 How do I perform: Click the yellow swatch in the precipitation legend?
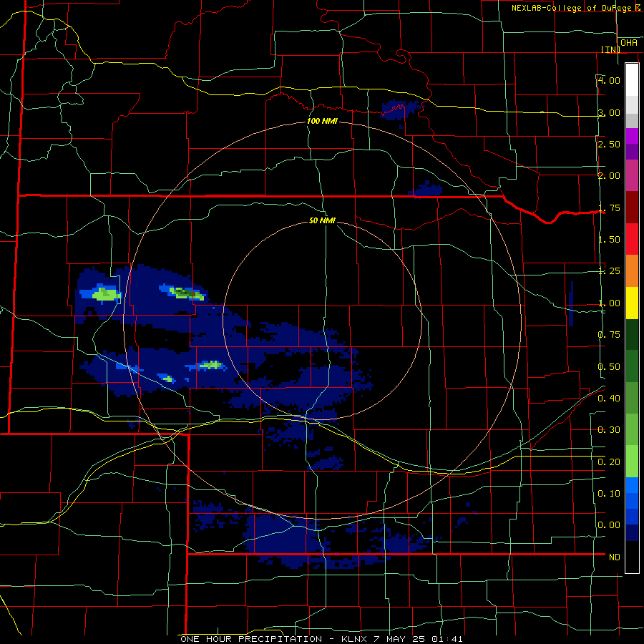click(x=632, y=303)
